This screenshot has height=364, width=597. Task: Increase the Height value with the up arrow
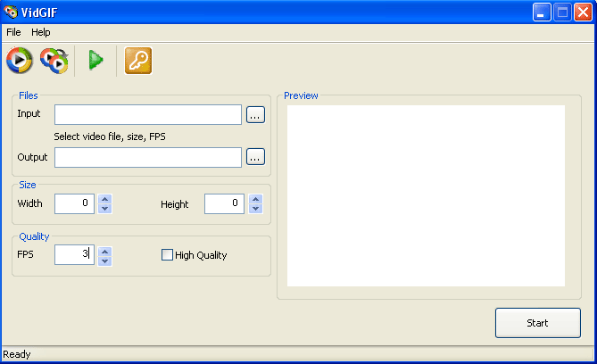[256, 199]
